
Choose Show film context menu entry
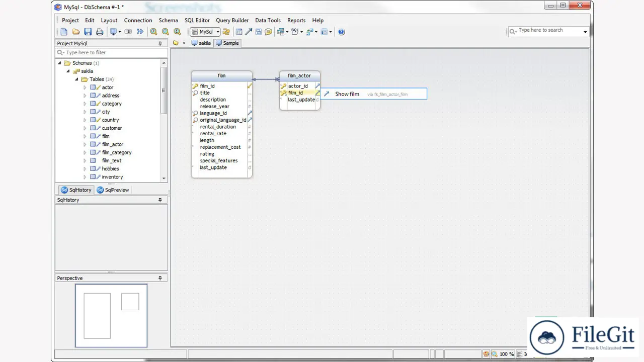pyautogui.click(x=374, y=94)
